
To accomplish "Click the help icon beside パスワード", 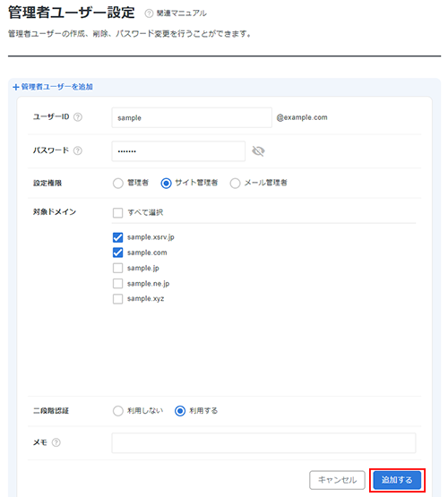I will (78, 150).
